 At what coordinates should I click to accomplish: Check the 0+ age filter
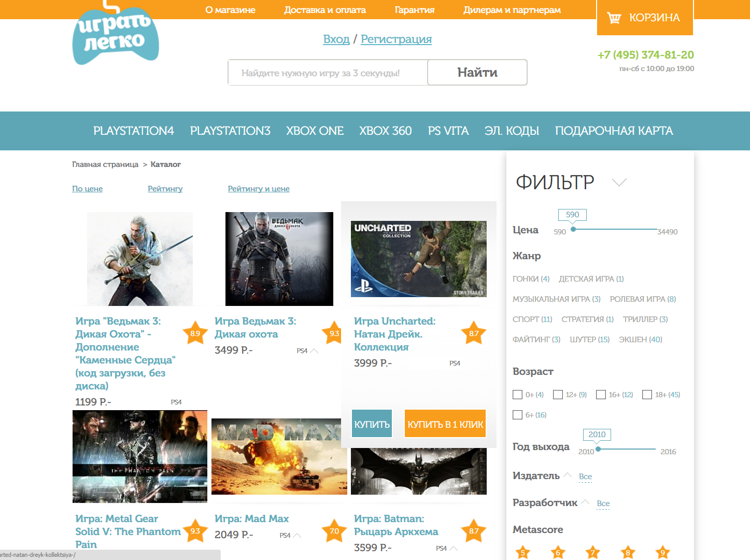[x=517, y=395]
